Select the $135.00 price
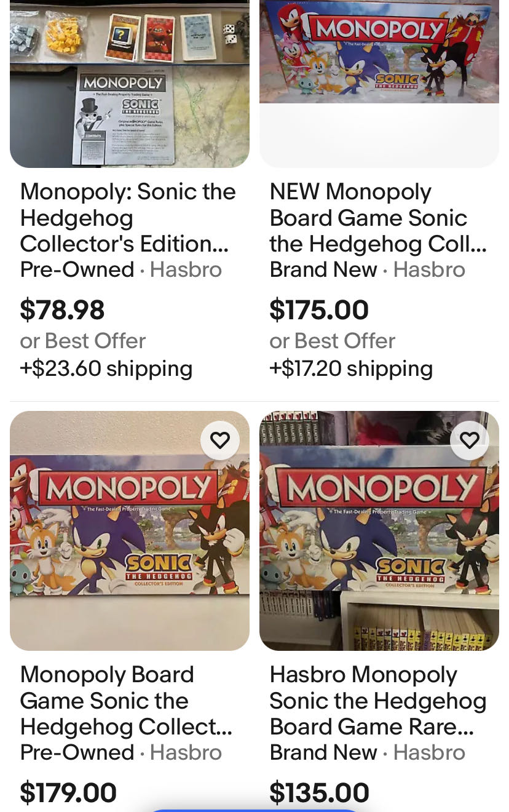 click(319, 792)
